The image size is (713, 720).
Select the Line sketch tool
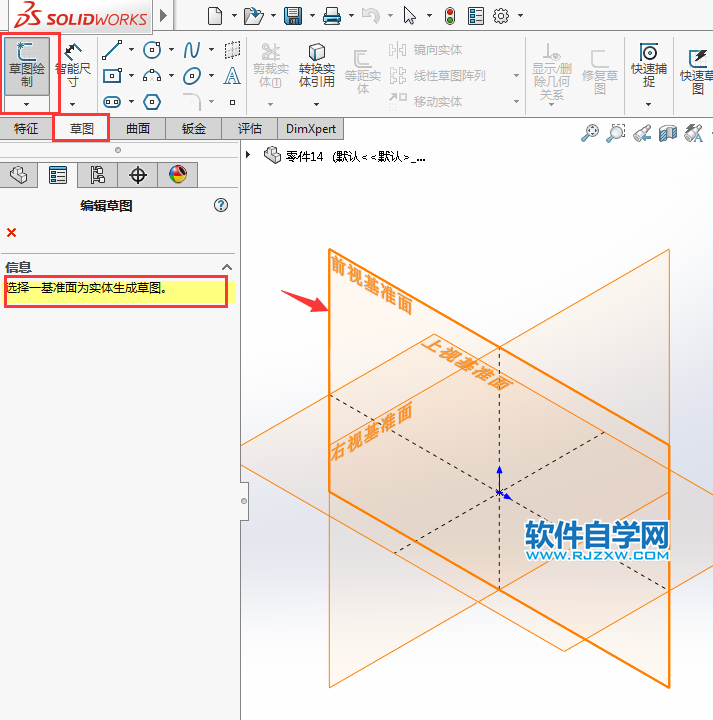(112, 50)
